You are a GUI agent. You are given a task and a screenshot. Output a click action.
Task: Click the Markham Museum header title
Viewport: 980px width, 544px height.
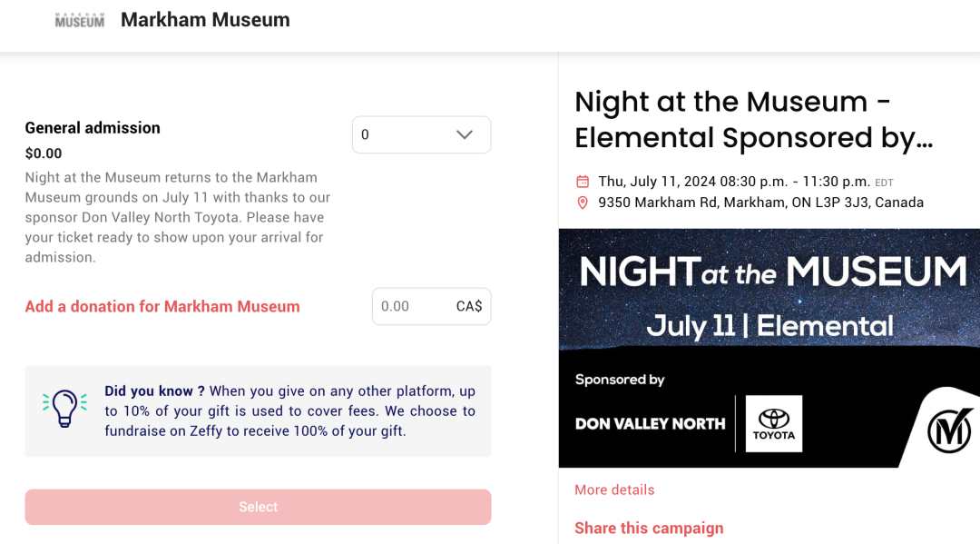coord(205,20)
